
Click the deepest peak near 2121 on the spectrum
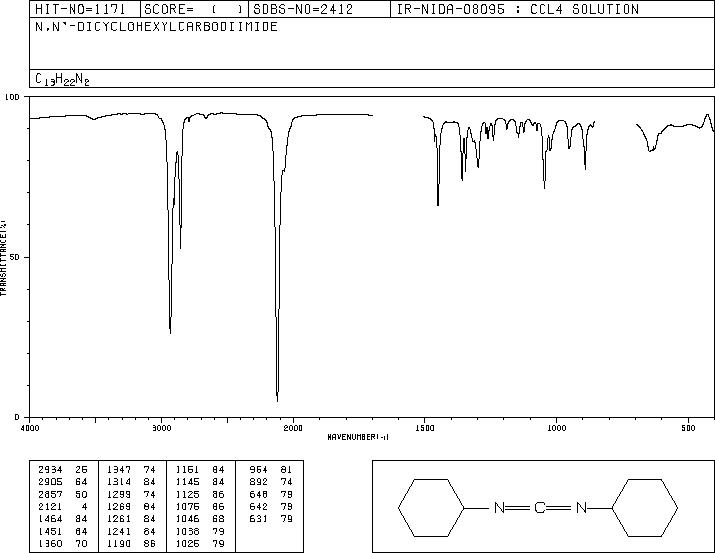click(x=277, y=400)
